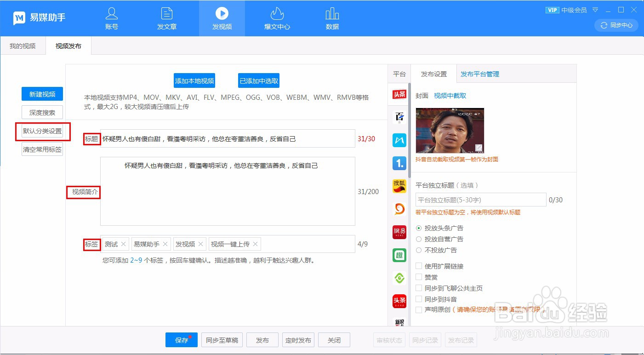The width and height of the screenshot is (644, 355).
Task: Switch to the 我的视频 tab
Action: (x=22, y=46)
